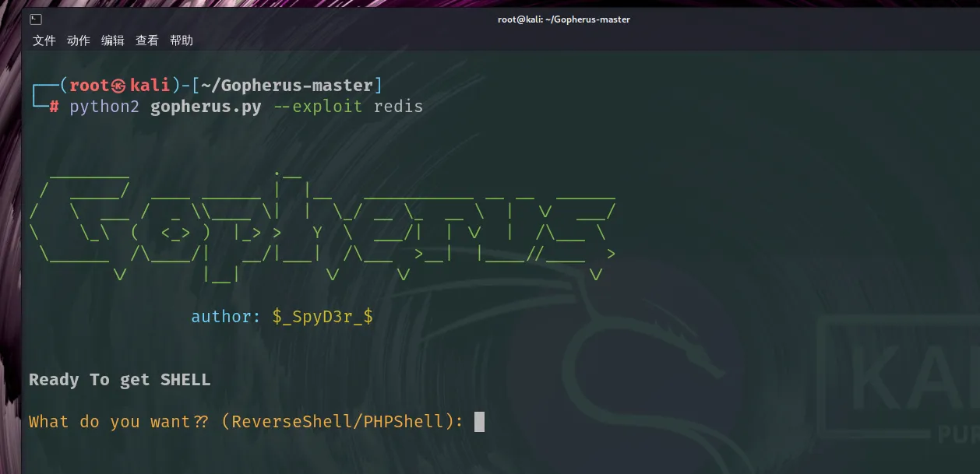The height and width of the screenshot is (474, 980).
Task: Click the window title root@kali: ~/Gopherus-master
Action: click(x=564, y=19)
